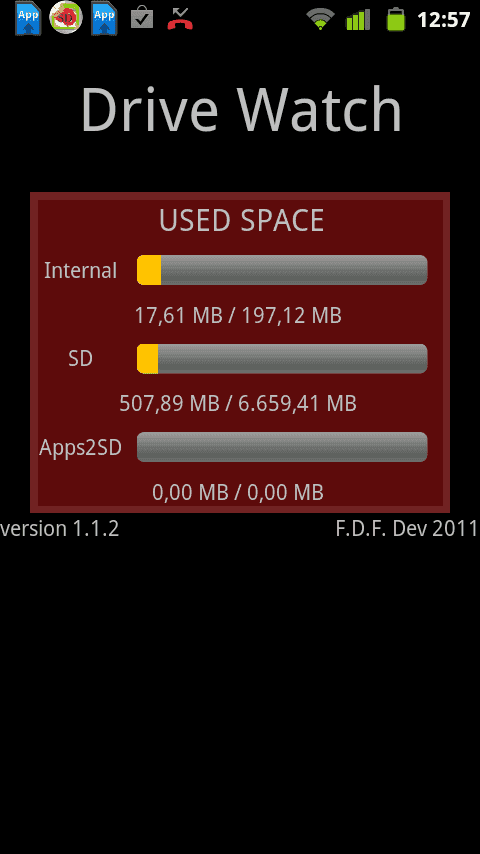
Task: Tap the Internal label
Action: tap(81, 271)
